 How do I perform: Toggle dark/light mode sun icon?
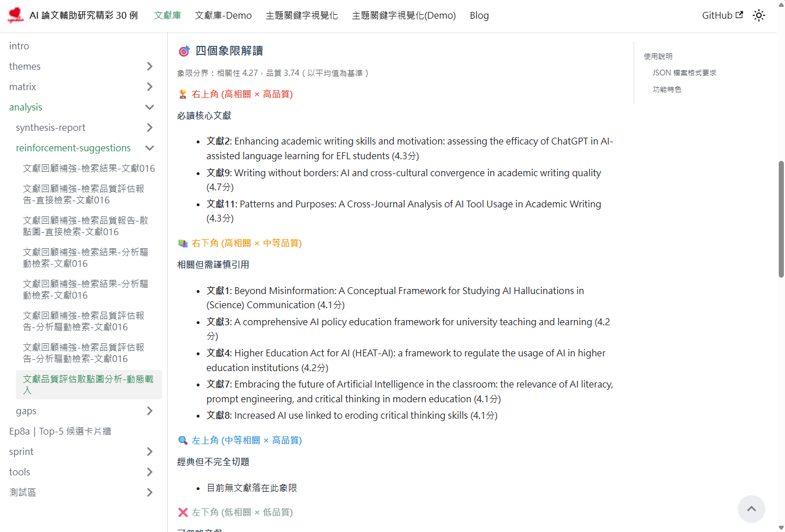[x=758, y=15]
